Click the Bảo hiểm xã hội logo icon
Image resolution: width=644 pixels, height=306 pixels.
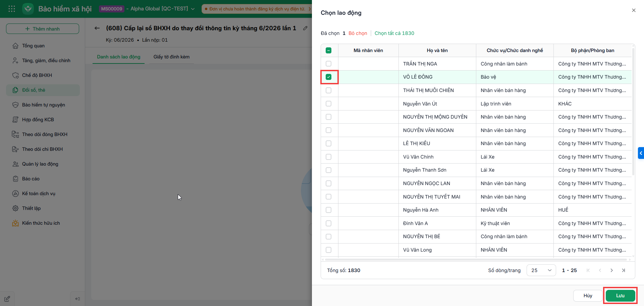[28, 9]
